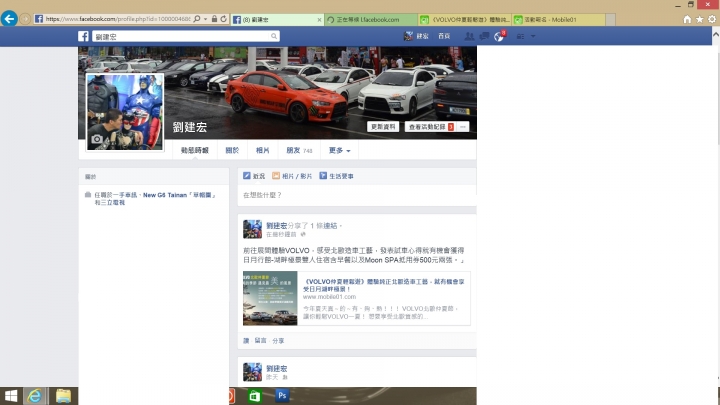
Task: Click the magnifier icon in Facebook search
Action: click(274, 36)
